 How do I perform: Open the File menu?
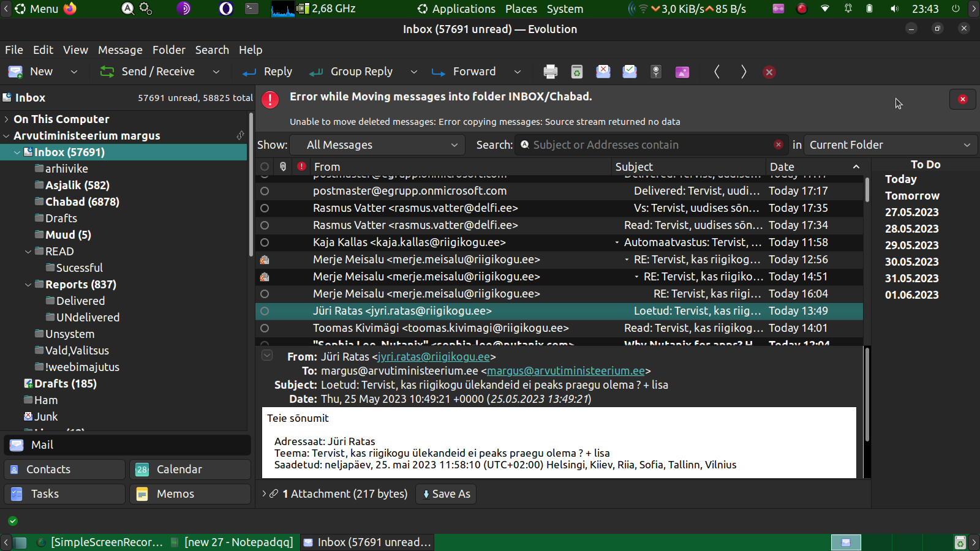(x=13, y=50)
